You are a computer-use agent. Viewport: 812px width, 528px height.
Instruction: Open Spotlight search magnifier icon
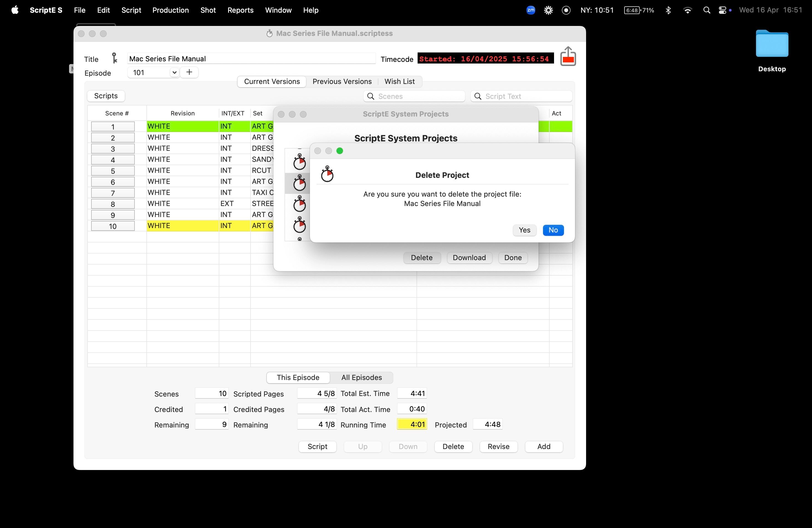(x=706, y=10)
